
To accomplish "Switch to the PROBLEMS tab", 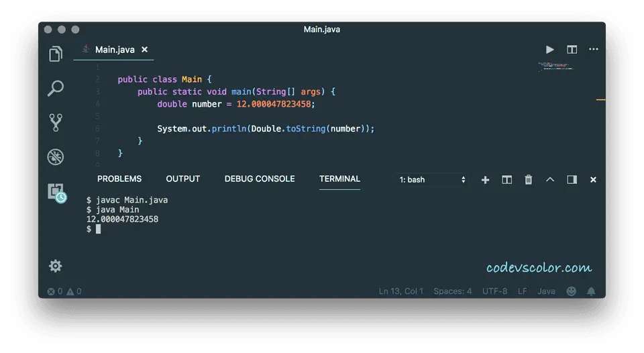I will click(x=119, y=179).
